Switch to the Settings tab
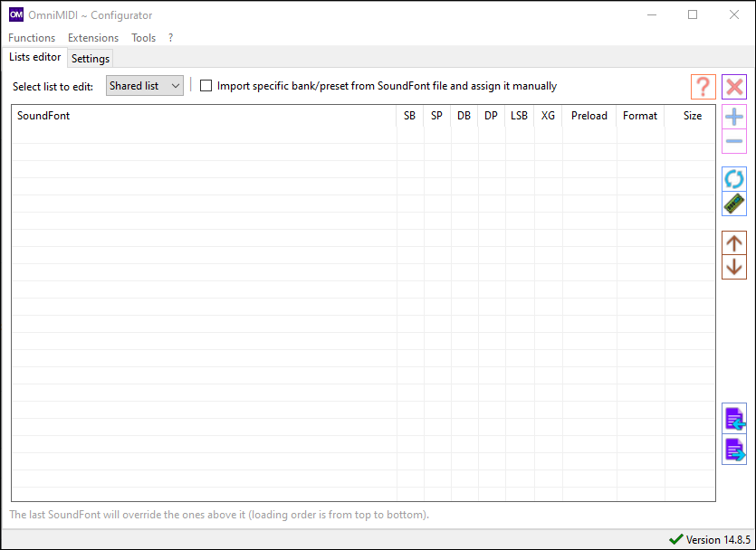This screenshot has height=550, width=756. [91, 59]
